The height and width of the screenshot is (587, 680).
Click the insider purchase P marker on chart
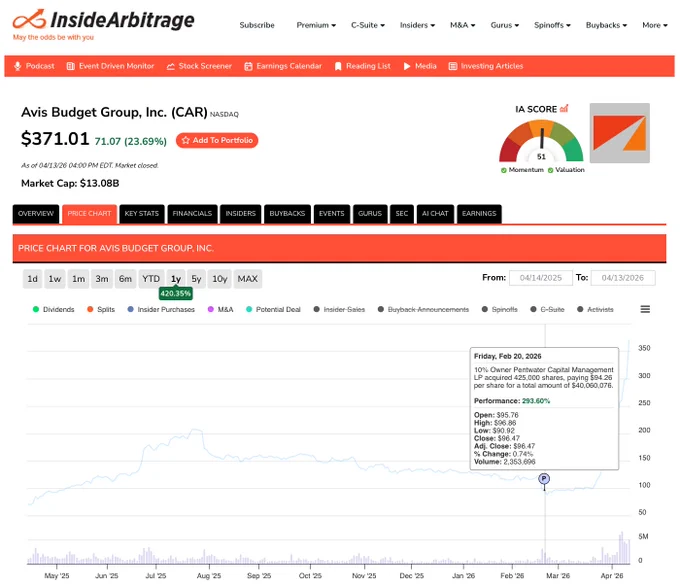tap(544, 479)
